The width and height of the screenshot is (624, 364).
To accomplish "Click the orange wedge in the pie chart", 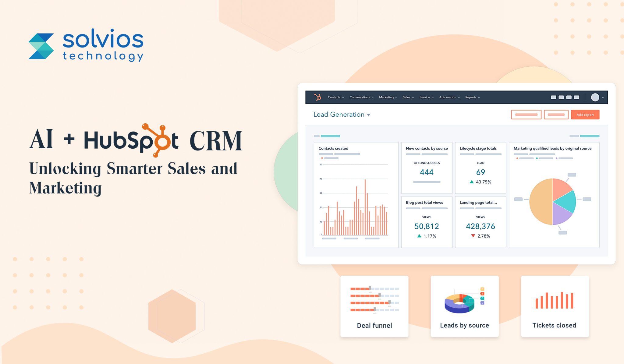I will click(x=542, y=201).
